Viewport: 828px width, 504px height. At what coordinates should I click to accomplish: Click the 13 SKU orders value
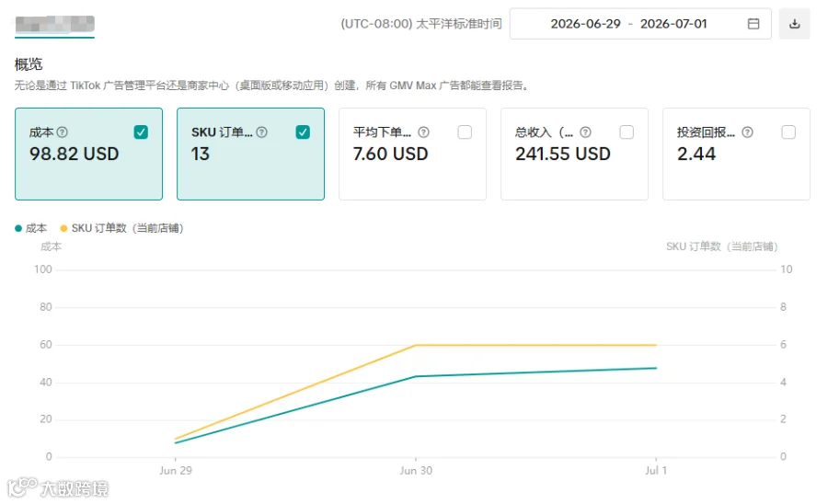tap(201, 154)
